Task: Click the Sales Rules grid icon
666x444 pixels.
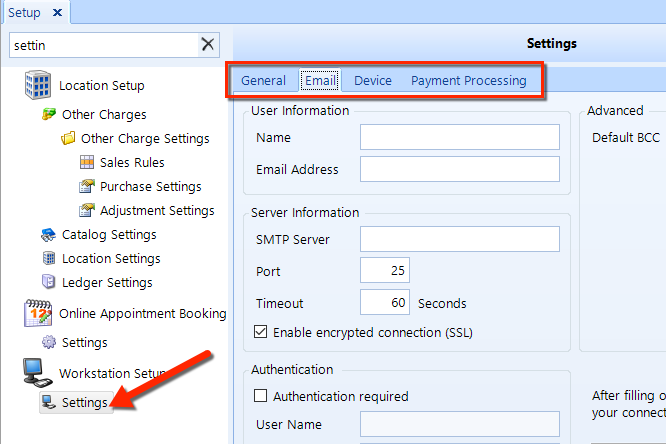Action: tap(87, 163)
